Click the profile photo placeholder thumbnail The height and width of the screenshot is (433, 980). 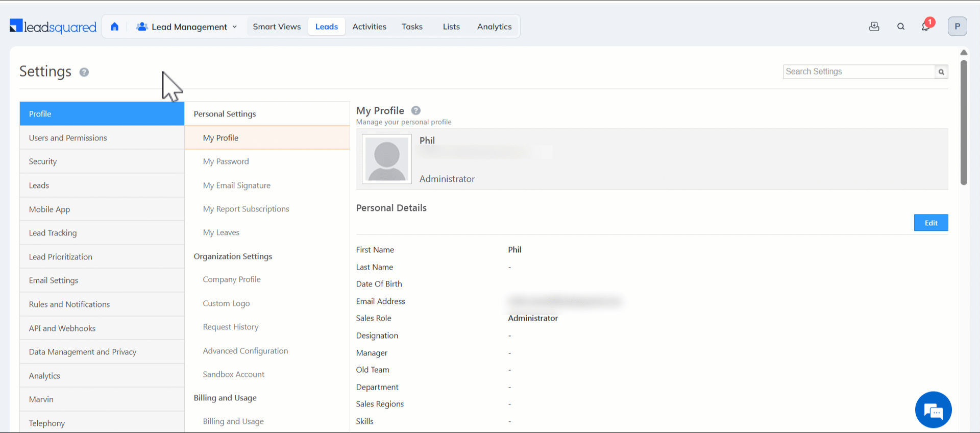click(x=387, y=159)
